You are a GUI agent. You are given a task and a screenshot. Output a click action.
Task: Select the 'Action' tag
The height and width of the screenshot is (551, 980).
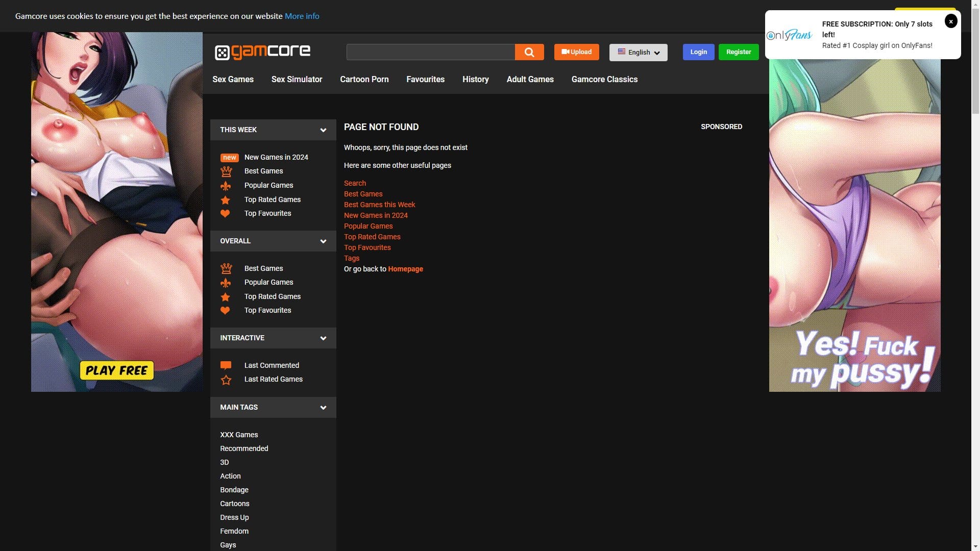pyautogui.click(x=230, y=477)
